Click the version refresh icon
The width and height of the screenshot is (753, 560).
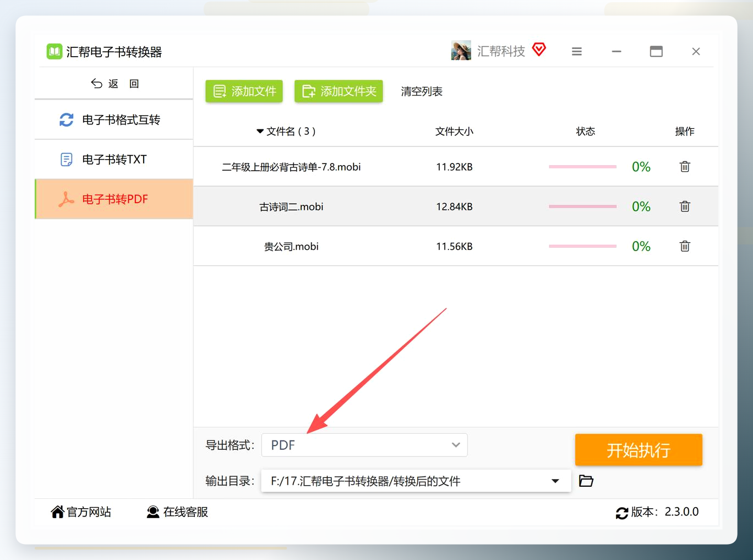pyautogui.click(x=622, y=513)
